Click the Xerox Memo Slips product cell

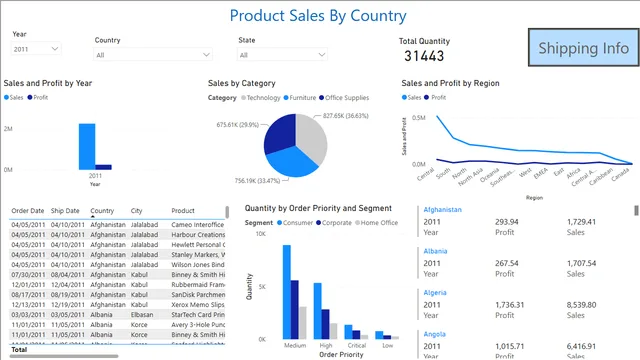[x=198, y=304]
